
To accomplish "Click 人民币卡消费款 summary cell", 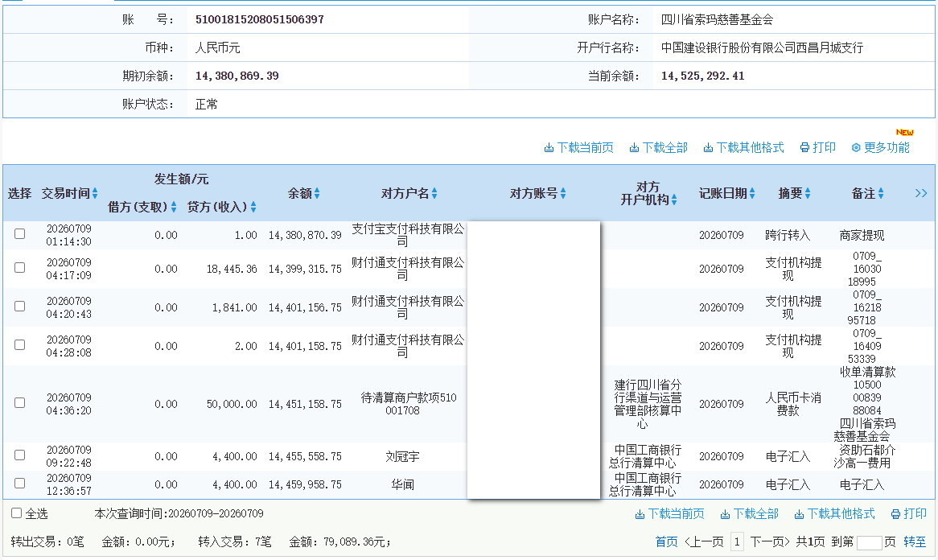I will (793, 404).
